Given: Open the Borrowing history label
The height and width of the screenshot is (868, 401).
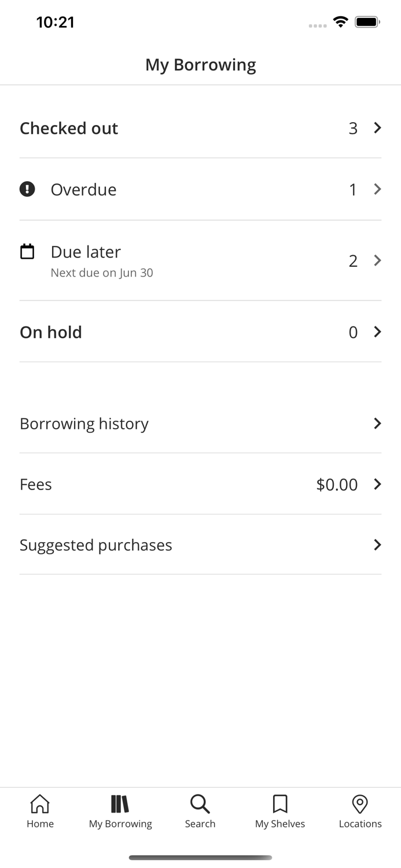Looking at the screenshot, I should [x=84, y=424].
